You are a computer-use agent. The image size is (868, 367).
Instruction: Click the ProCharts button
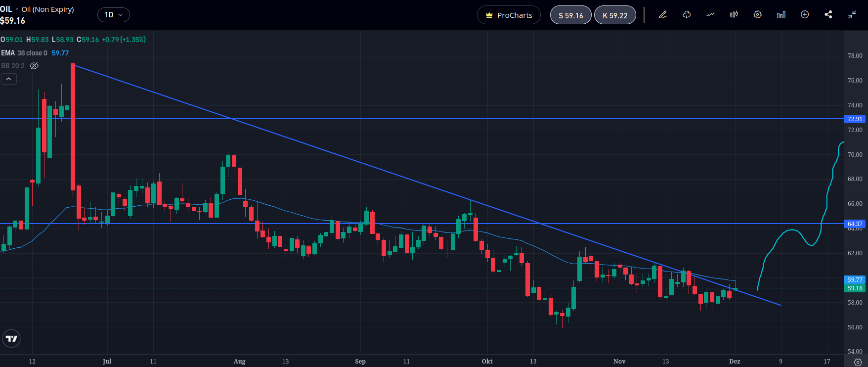(x=509, y=15)
